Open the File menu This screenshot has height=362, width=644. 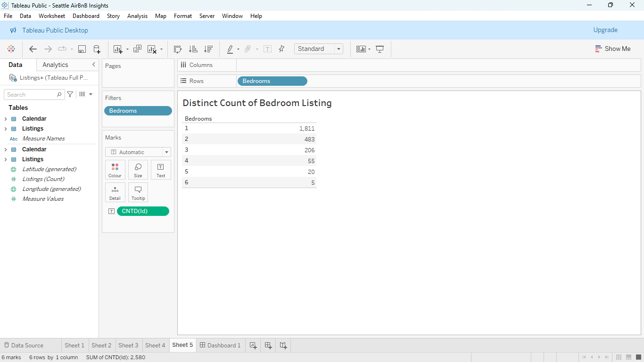[8, 16]
